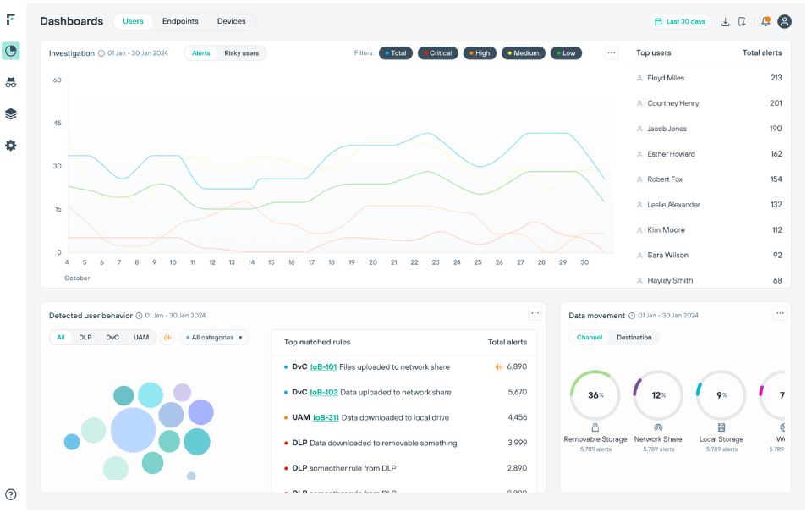Open the IoB-311 rule link
The width and height of the screenshot is (812, 518).
[326, 418]
